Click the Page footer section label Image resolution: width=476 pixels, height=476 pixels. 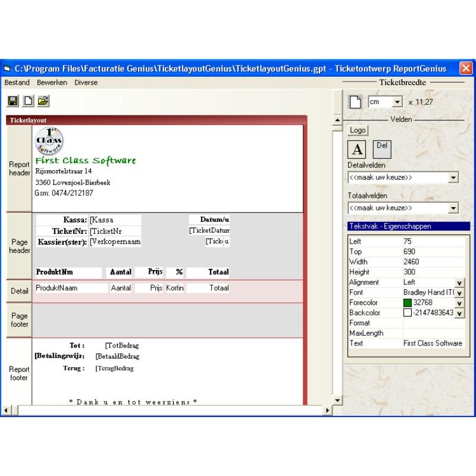coord(19,320)
